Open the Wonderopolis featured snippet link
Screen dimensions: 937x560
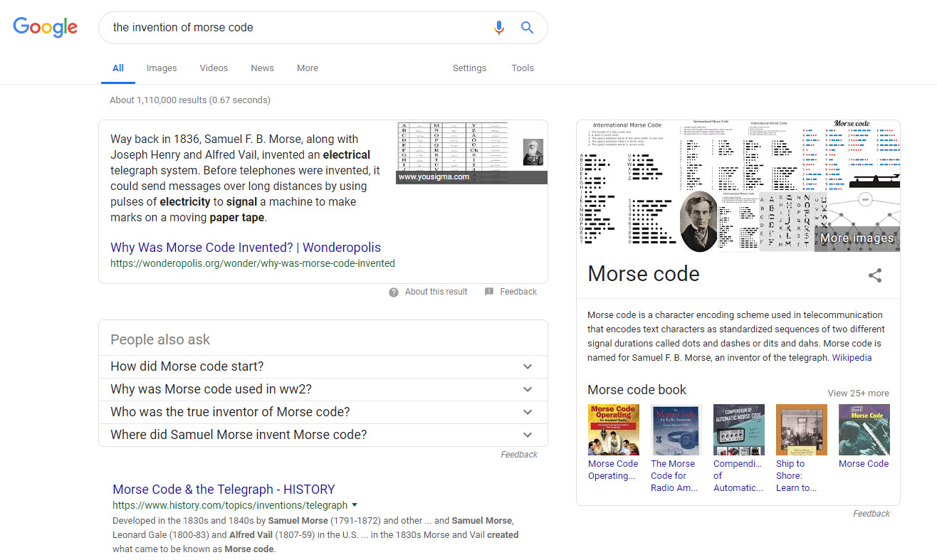coord(246,248)
